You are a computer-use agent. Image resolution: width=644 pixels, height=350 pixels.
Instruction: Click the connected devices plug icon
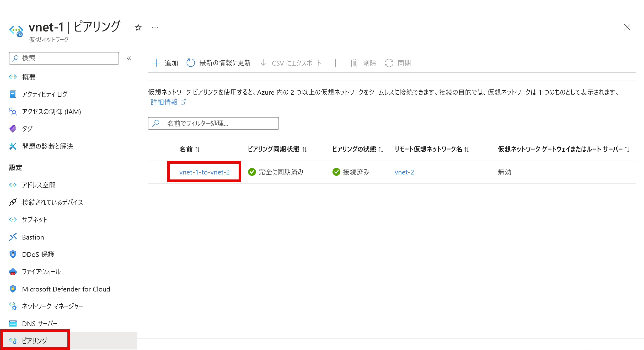[13, 202]
